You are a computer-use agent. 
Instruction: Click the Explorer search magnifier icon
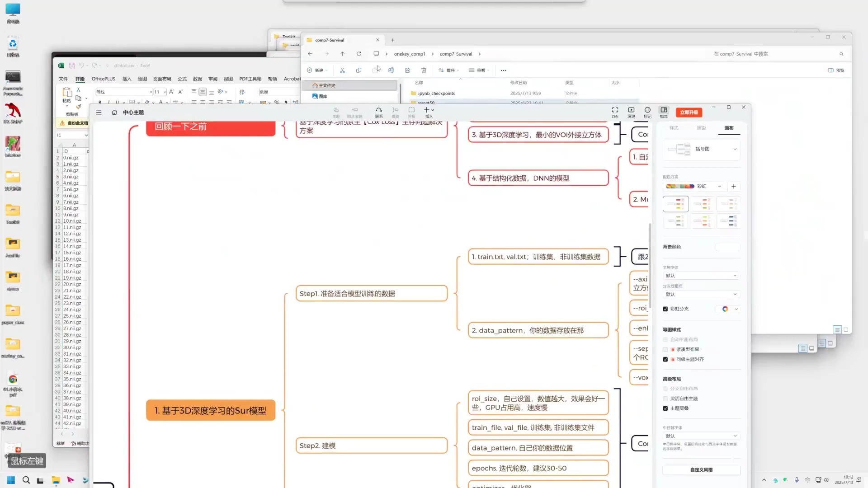point(841,54)
